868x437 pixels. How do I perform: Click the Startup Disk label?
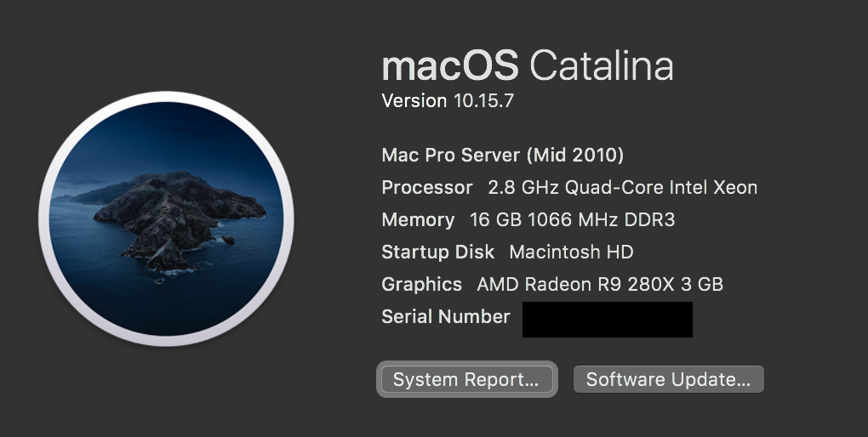[438, 253]
